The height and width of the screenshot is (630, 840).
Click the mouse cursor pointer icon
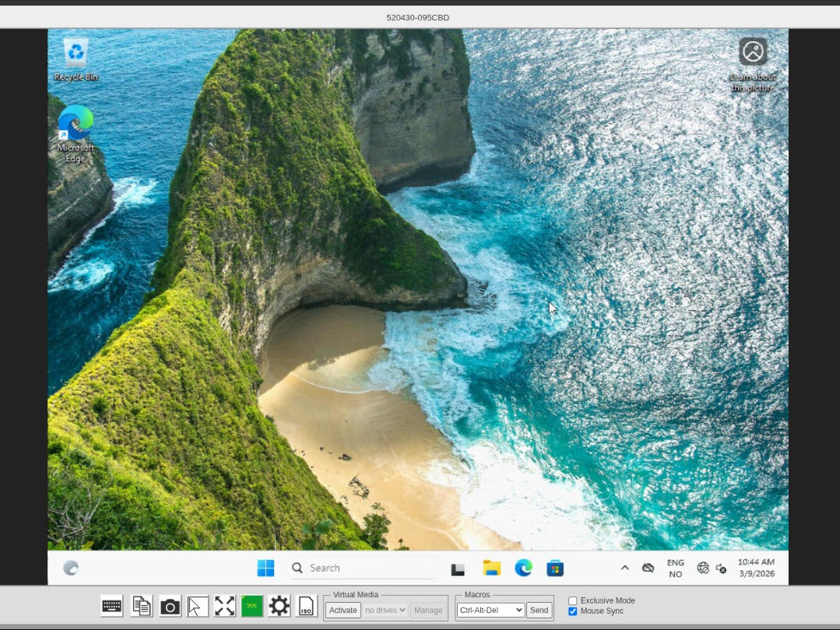pyautogui.click(x=198, y=606)
